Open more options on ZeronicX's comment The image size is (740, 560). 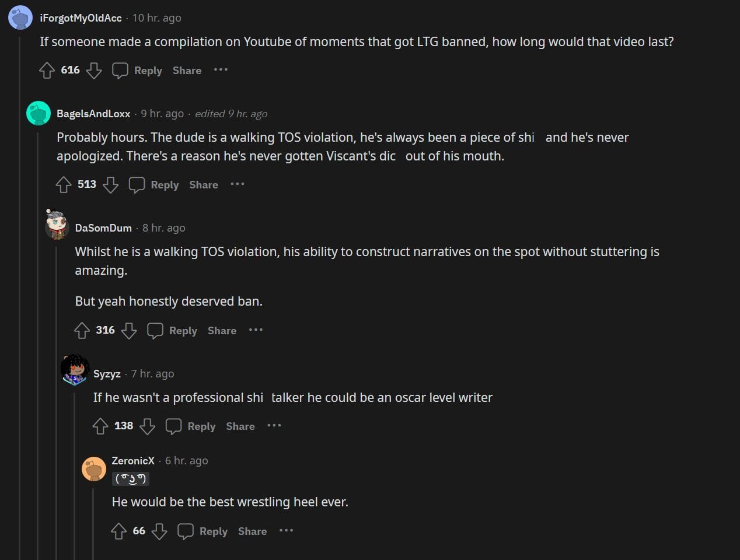pyautogui.click(x=286, y=531)
